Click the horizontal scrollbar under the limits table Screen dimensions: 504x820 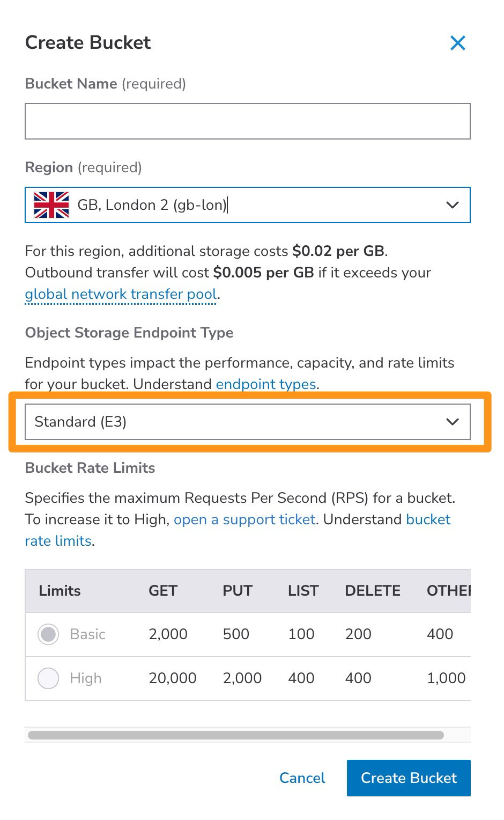(236, 735)
